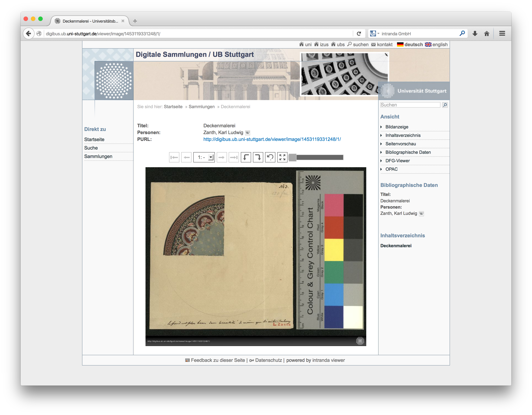Click the Deckenmalerei scanned image

point(256,256)
